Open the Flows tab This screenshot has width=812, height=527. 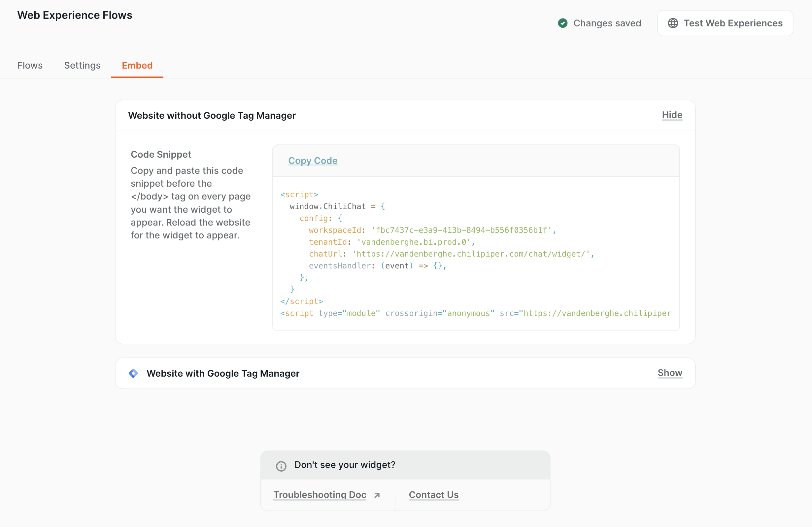coord(30,65)
